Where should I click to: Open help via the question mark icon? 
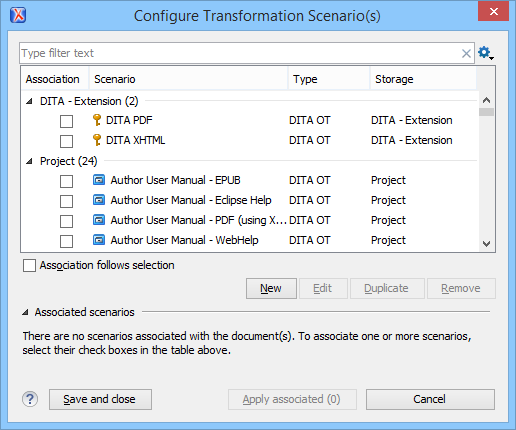click(30, 399)
